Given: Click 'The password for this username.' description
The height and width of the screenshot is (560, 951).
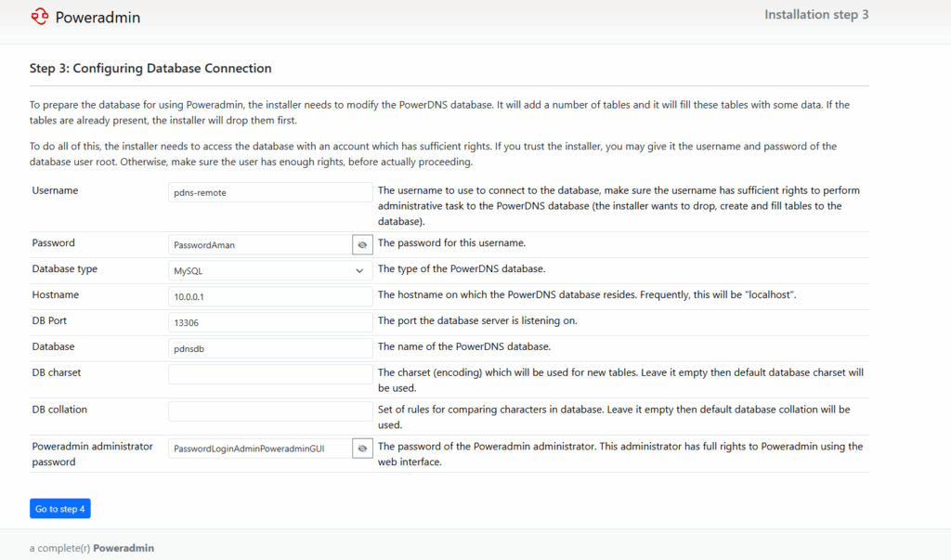Looking at the screenshot, I should [x=452, y=242].
